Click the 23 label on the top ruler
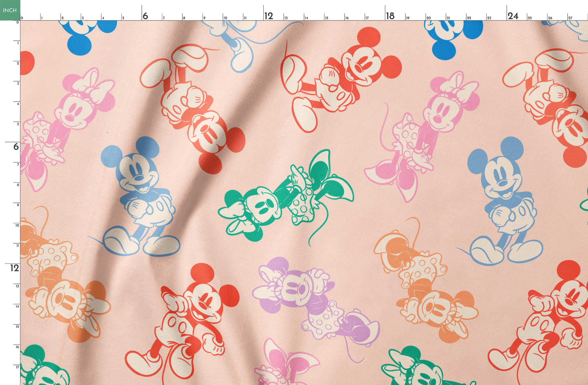Image resolution: width=588 pixels, height=385 pixels. pyautogui.click(x=489, y=18)
